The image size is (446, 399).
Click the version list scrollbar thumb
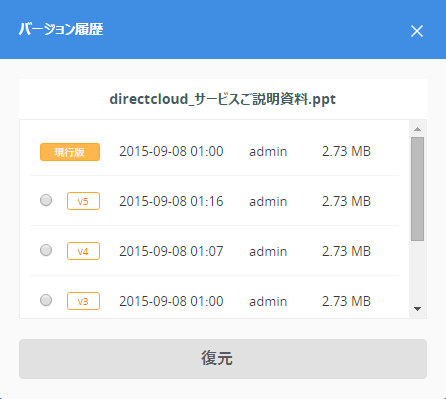pyautogui.click(x=417, y=189)
